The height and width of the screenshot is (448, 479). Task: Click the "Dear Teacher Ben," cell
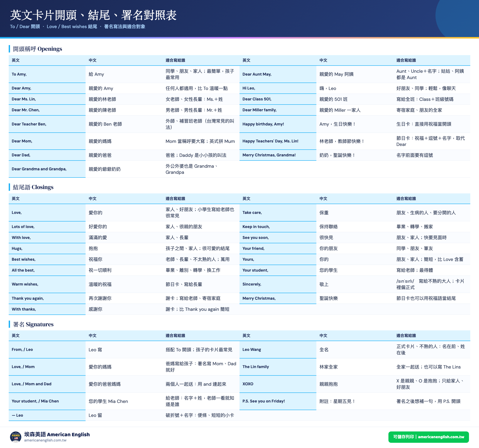click(47, 124)
